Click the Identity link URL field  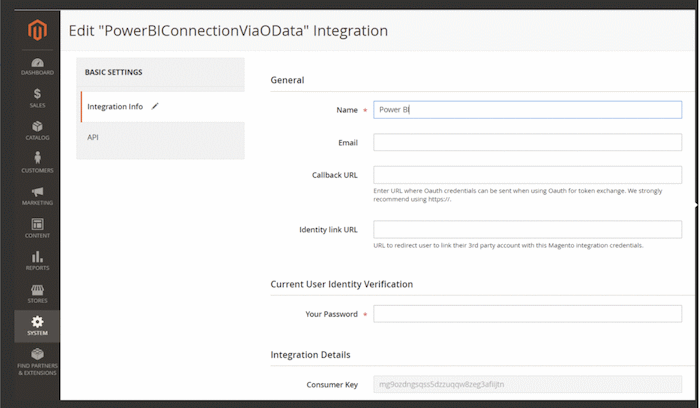pos(527,229)
